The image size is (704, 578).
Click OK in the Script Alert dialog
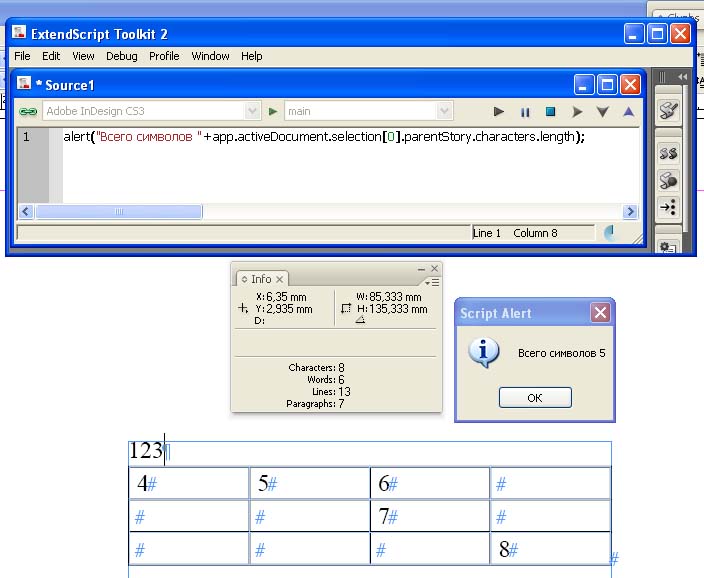(535, 397)
